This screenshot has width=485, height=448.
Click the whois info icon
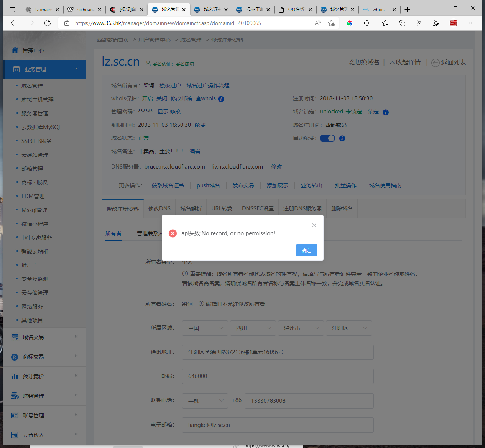coord(221,99)
